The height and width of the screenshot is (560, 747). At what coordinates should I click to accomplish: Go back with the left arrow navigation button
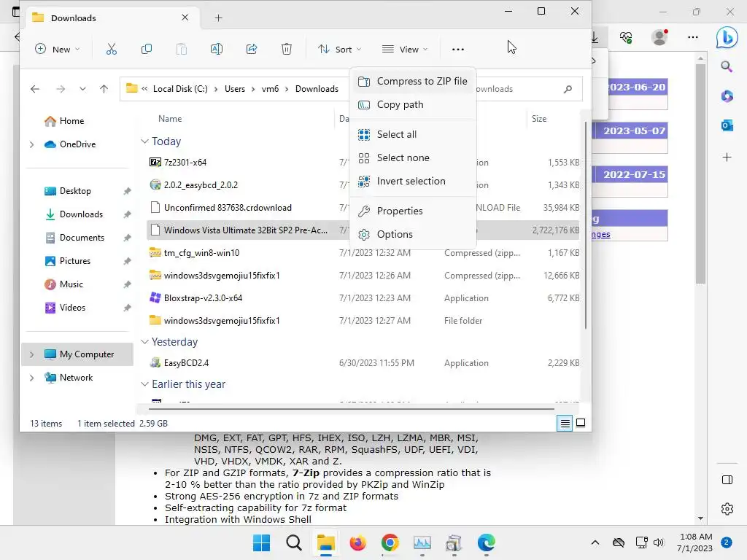(35, 89)
